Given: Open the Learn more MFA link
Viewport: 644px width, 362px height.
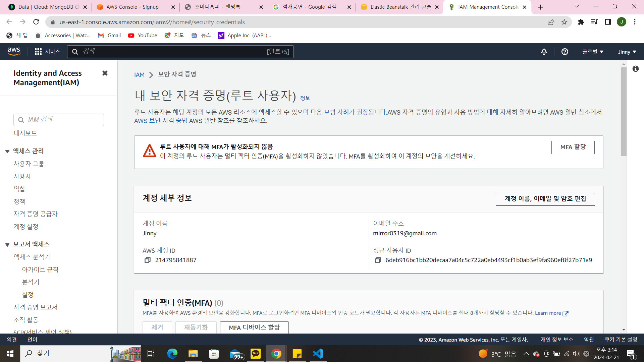Looking at the screenshot, I should (551, 313).
